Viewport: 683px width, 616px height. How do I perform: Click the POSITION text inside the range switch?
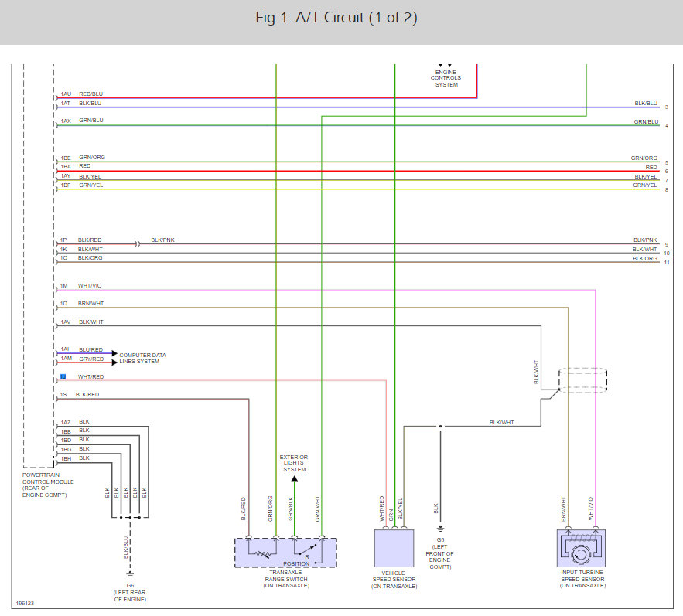pos(296,563)
